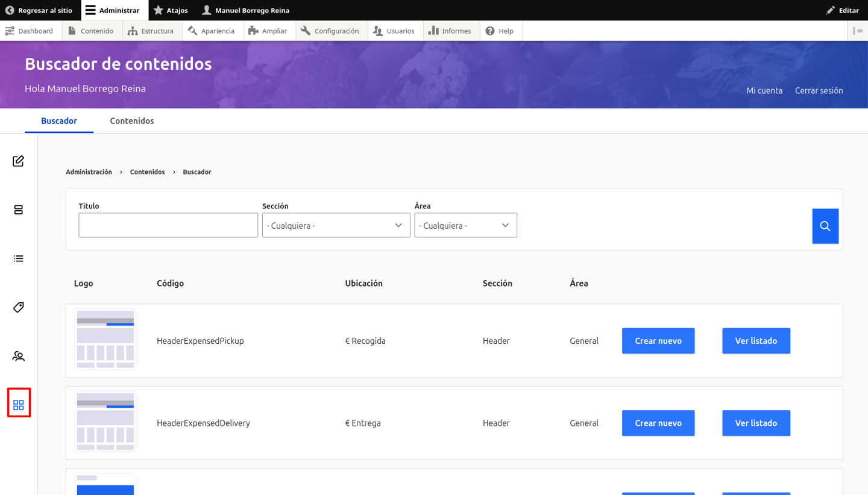The height and width of the screenshot is (495, 868).
Task: Focus the Título text field
Action: [168, 225]
